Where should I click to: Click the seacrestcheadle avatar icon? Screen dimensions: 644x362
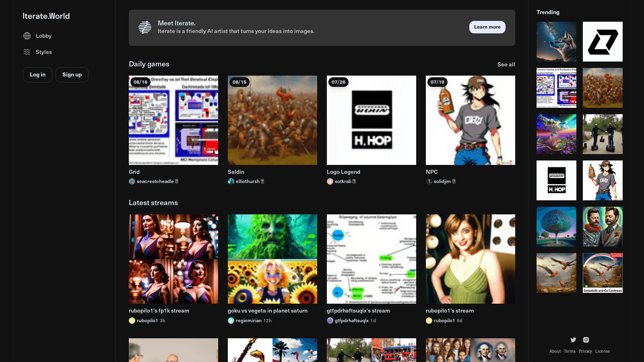132,181
